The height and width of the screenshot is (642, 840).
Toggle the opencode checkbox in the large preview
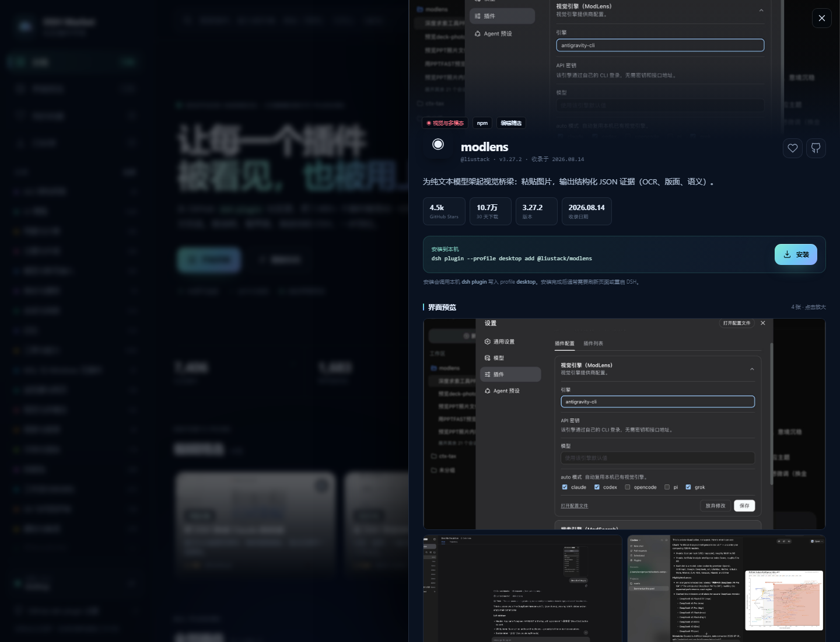(628, 487)
